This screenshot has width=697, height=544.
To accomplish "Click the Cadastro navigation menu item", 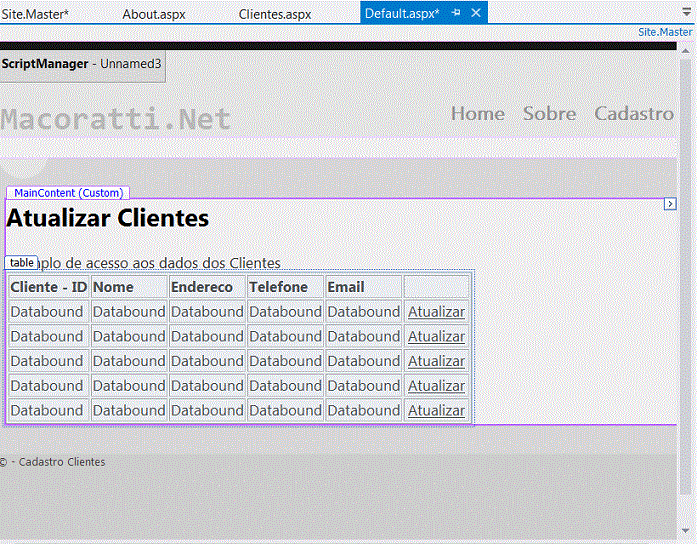I will coord(634,113).
